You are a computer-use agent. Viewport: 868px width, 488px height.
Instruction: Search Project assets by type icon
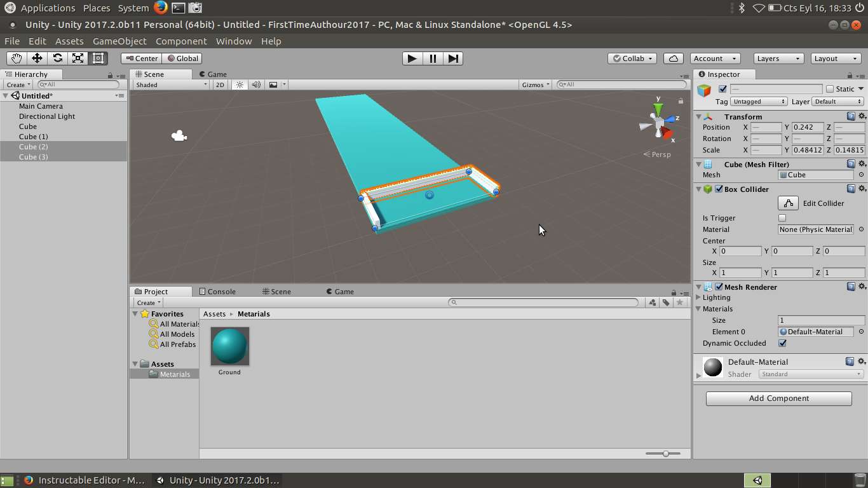pos(652,302)
